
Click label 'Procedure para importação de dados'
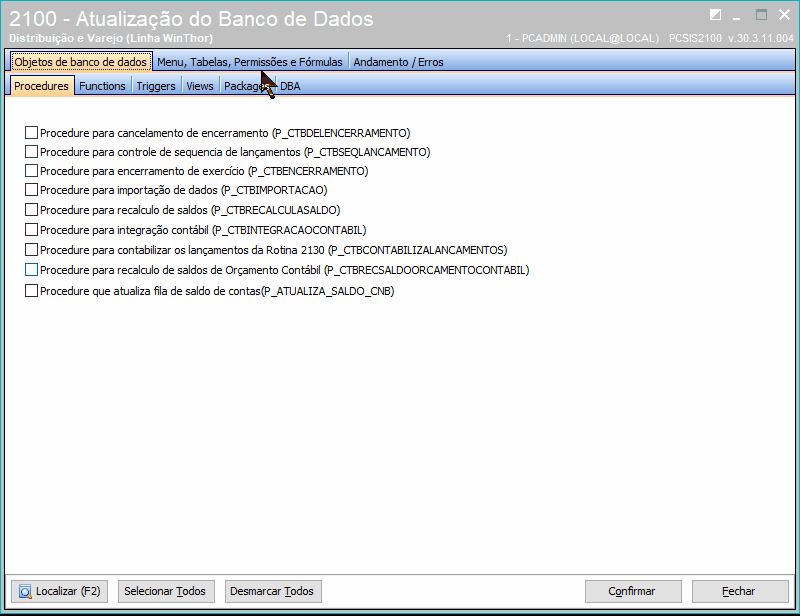[x=129, y=189]
